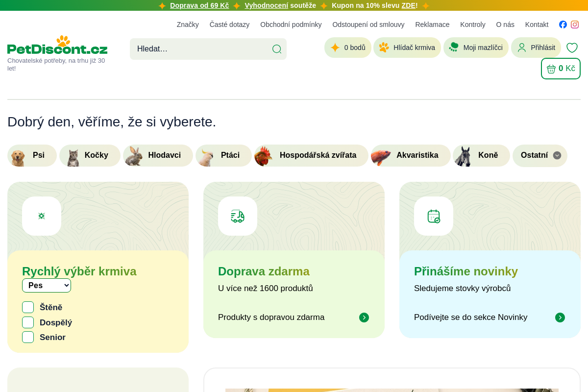Open Časté dotazy page
This screenshot has height=392, width=588.
(x=229, y=24)
